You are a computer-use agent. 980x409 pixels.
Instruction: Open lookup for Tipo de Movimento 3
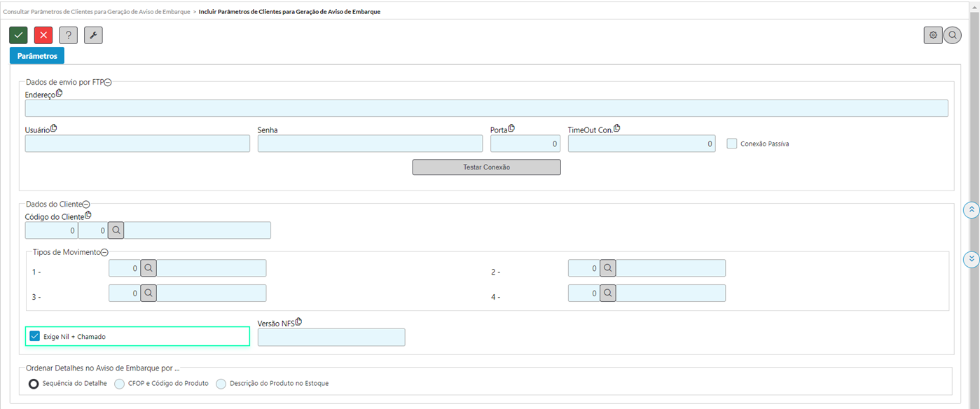(x=149, y=293)
